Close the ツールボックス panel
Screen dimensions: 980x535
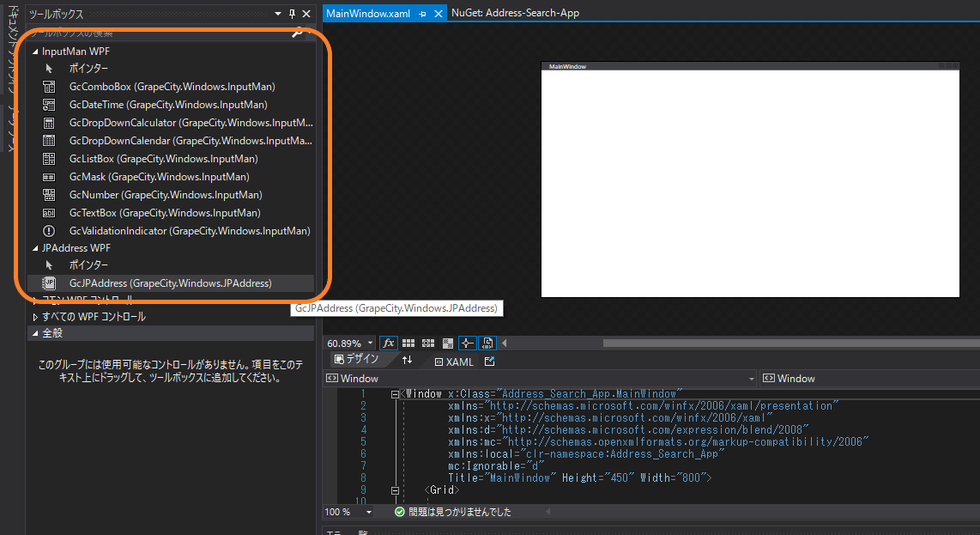point(306,14)
